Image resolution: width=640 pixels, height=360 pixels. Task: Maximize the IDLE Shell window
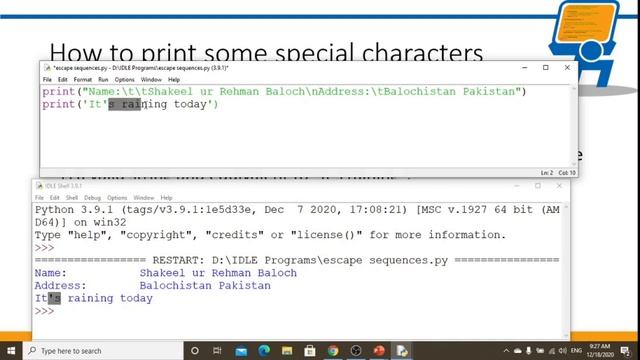point(538,186)
